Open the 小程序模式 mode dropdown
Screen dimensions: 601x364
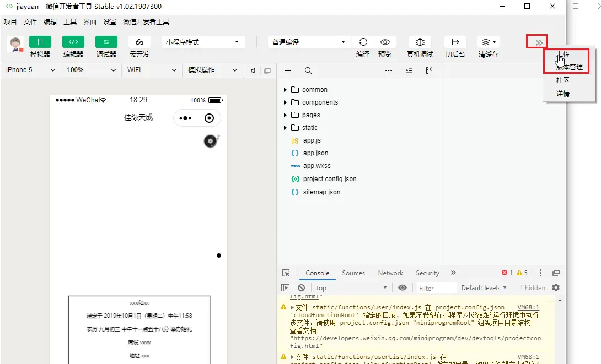coord(203,42)
